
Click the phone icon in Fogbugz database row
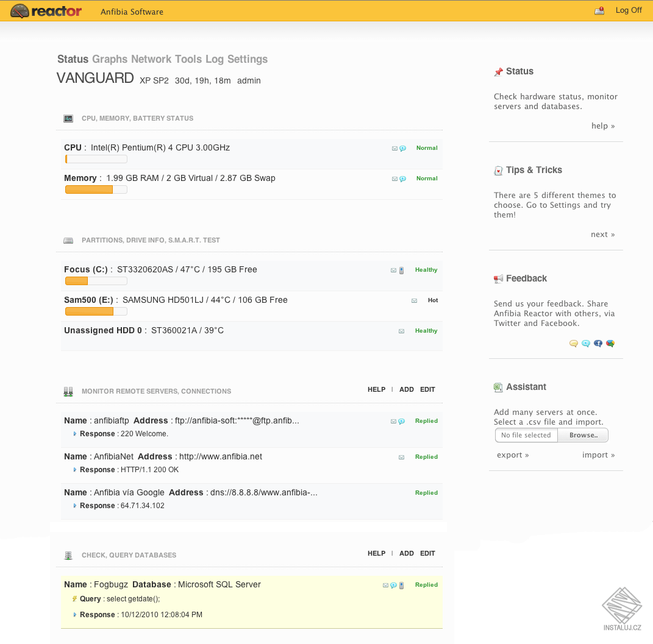(x=401, y=586)
